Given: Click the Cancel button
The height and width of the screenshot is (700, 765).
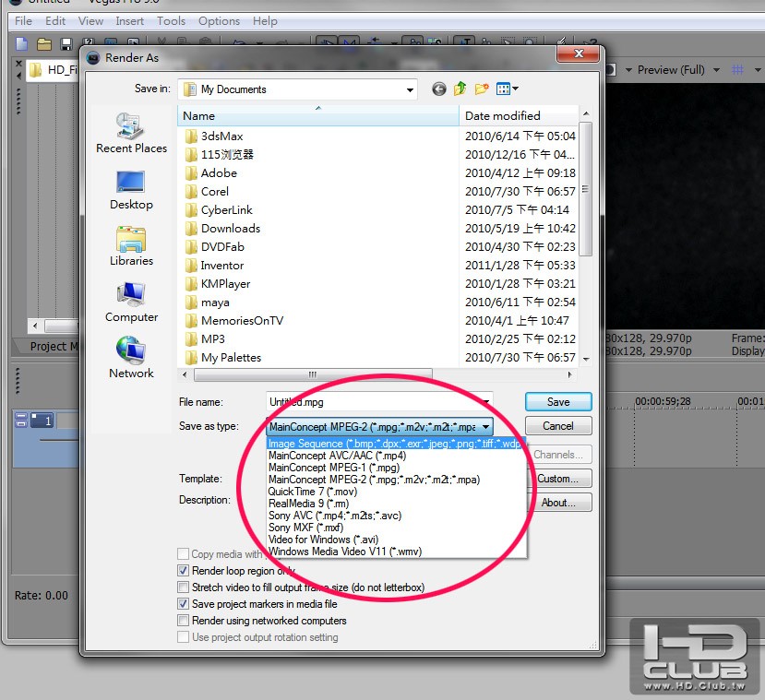Looking at the screenshot, I should pyautogui.click(x=558, y=425).
